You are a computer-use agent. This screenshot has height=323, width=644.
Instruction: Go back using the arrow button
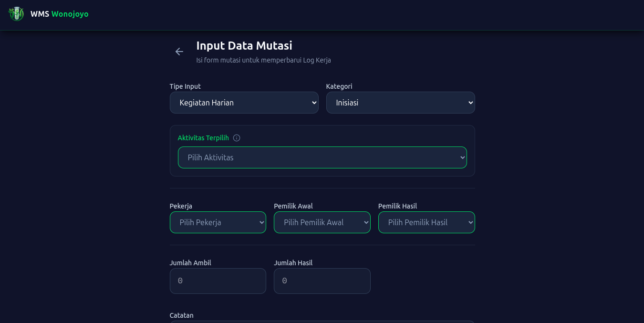coord(179,52)
